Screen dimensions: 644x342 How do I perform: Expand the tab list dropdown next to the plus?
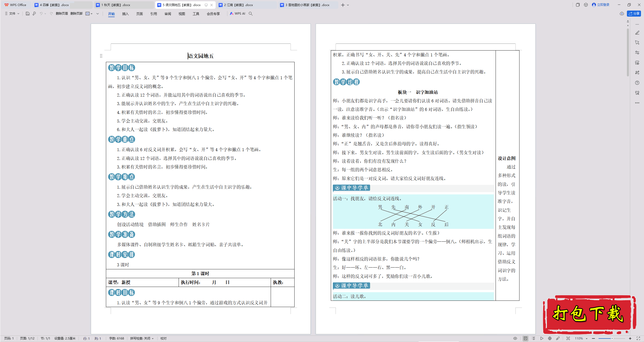click(348, 5)
